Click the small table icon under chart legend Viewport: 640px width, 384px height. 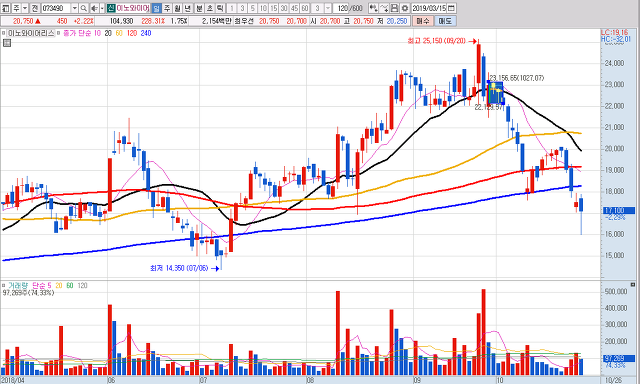tap(7, 43)
